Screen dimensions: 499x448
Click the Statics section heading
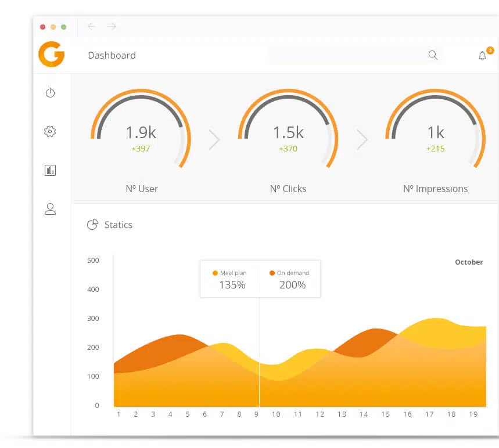click(118, 225)
